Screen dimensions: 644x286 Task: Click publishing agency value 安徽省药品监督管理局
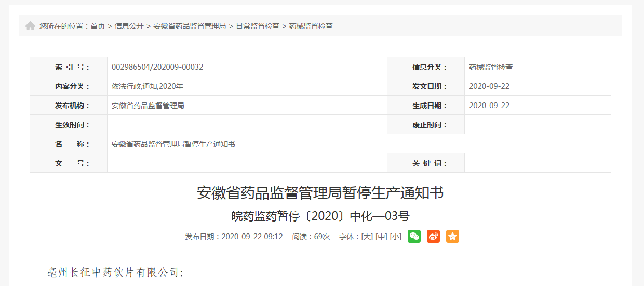148,106
